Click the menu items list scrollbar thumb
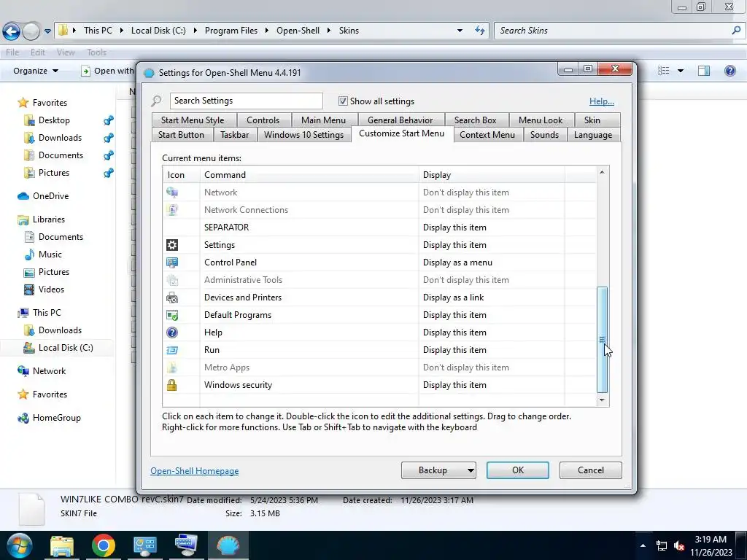 click(602, 340)
